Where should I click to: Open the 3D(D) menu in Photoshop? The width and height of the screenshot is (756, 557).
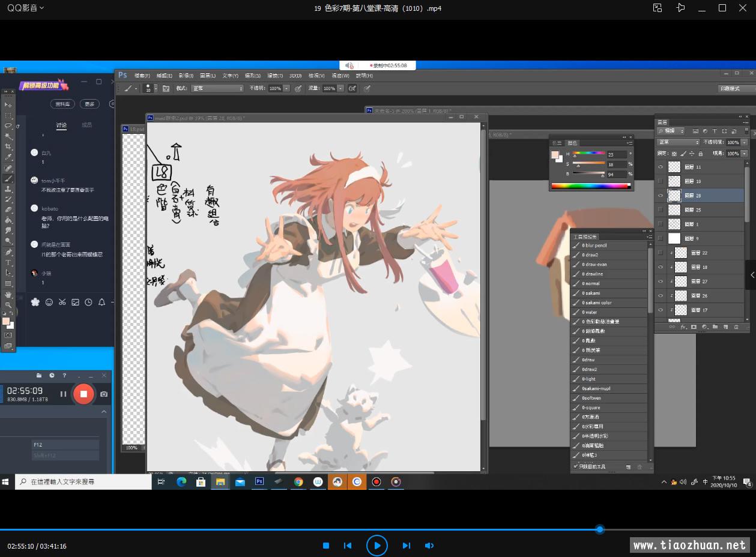tap(295, 76)
